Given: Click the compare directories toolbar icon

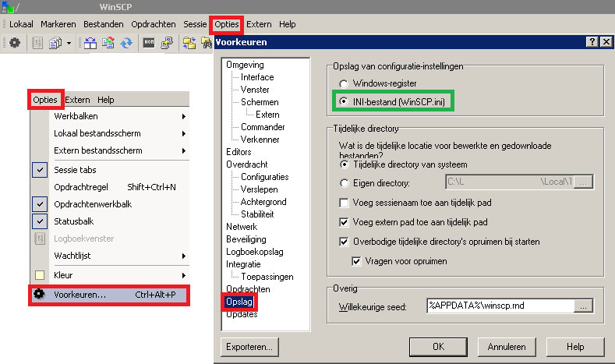Looking at the screenshot, I should 89,43.
